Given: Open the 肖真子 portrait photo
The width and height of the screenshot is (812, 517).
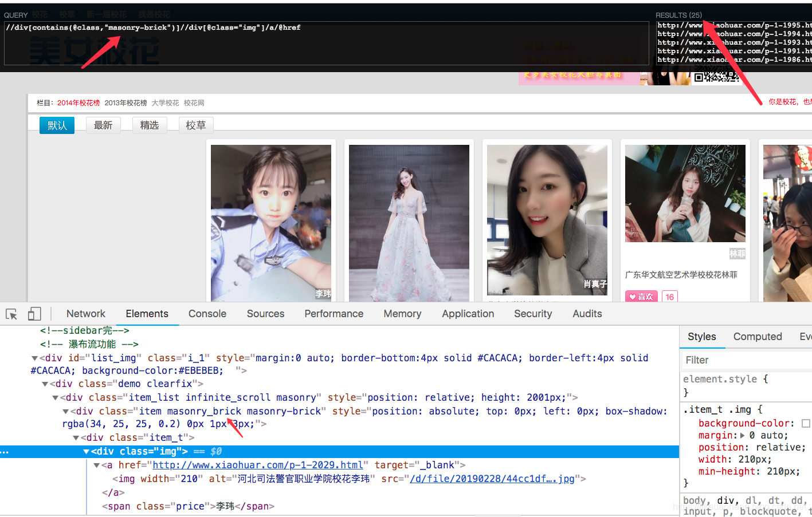Looking at the screenshot, I should click(547, 220).
